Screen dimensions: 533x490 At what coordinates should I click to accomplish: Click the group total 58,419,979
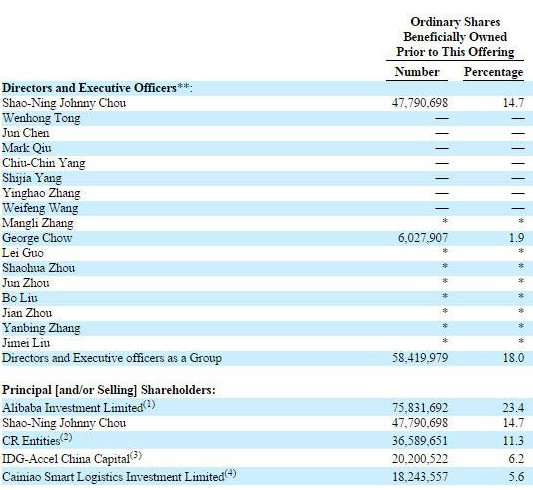pos(420,357)
